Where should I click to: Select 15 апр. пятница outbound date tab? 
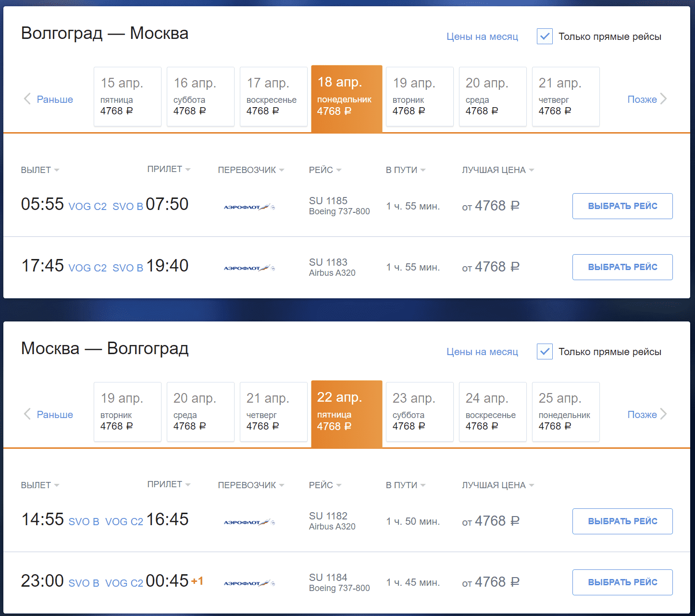click(127, 97)
